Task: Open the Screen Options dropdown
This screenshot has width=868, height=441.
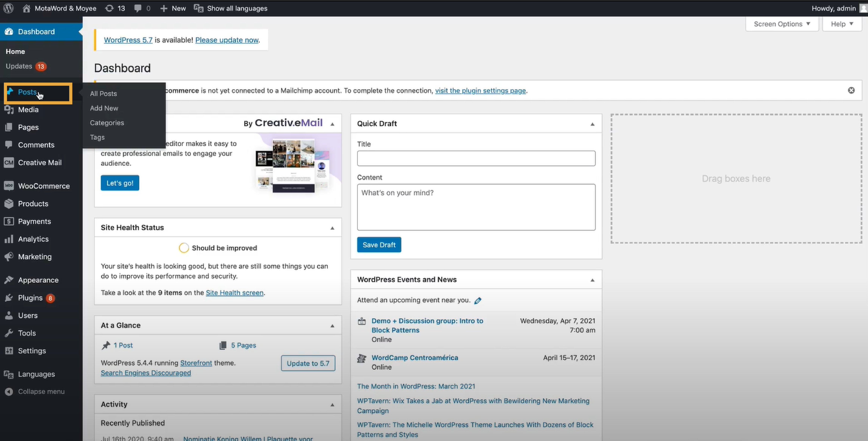Action: 781,24
